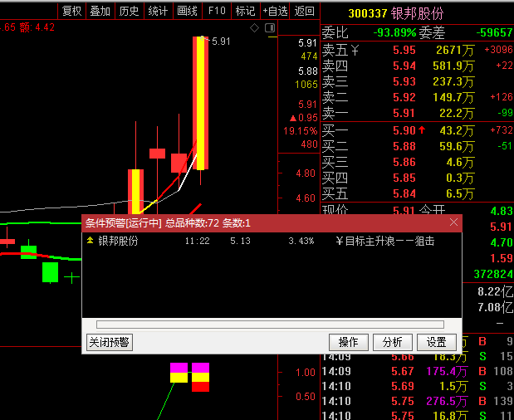Click the 分析 button
Image resolution: width=514 pixels, height=420 pixels.
(393, 342)
